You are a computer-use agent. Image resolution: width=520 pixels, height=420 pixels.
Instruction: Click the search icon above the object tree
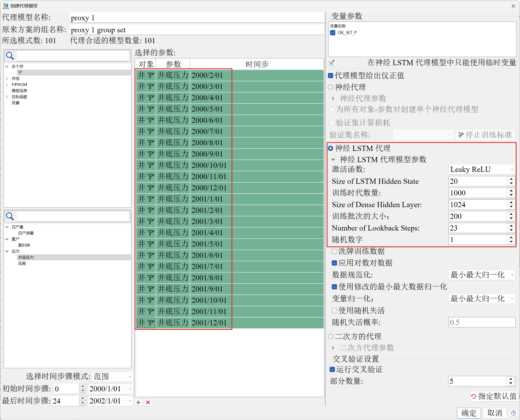click(x=10, y=56)
